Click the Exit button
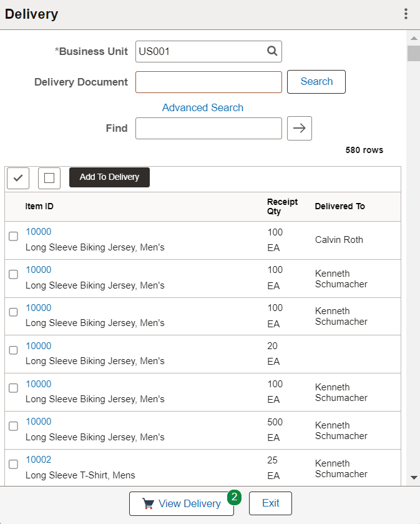Viewport: 420px width, 524px height. [270, 503]
